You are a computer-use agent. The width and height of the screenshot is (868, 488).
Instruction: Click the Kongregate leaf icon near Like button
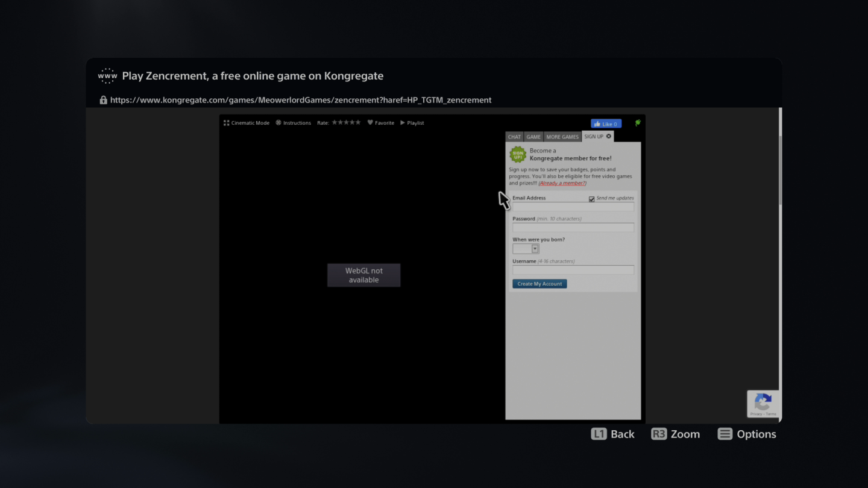point(638,122)
